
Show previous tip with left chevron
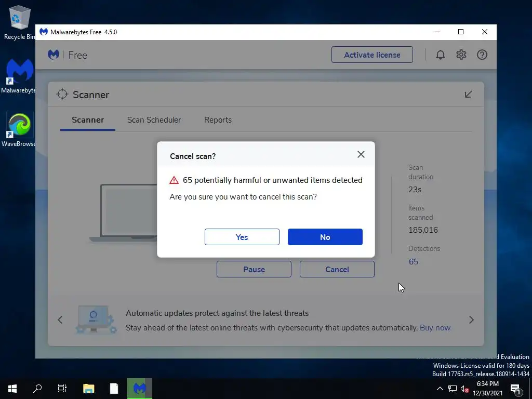[60, 320]
